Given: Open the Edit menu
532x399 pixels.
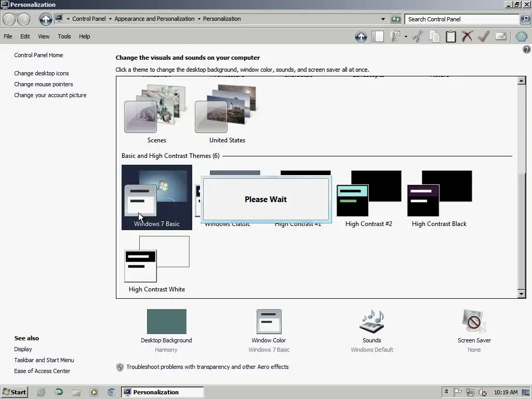Looking at the screenshot, I should pyautogui.click(x=25, y=36).
